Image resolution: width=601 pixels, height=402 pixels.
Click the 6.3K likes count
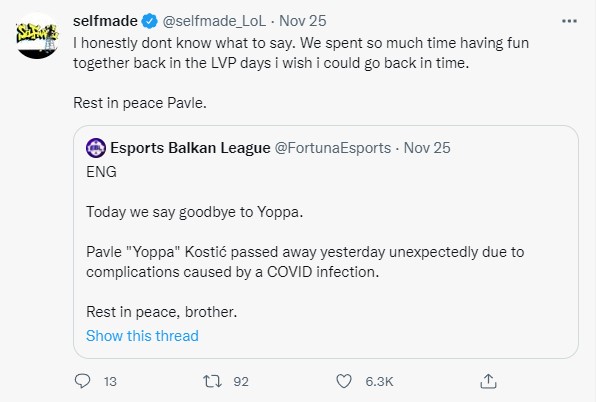[380, 381]
